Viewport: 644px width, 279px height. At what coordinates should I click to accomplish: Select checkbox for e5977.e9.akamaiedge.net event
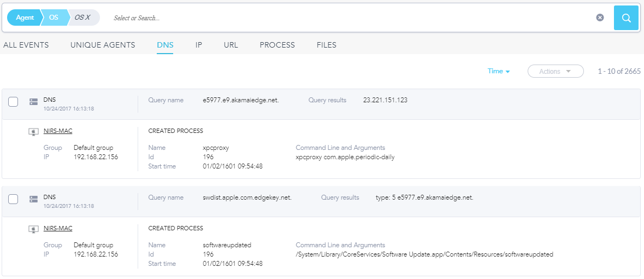14,102
